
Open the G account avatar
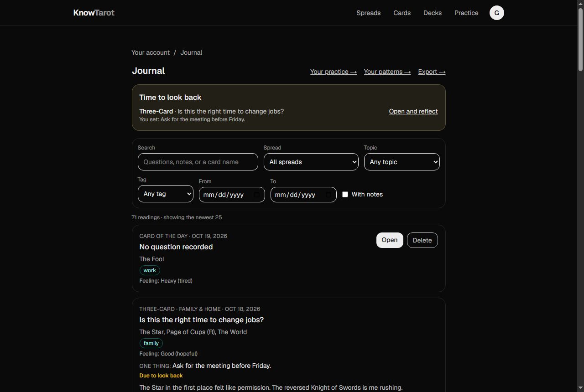tap(497, 13)
